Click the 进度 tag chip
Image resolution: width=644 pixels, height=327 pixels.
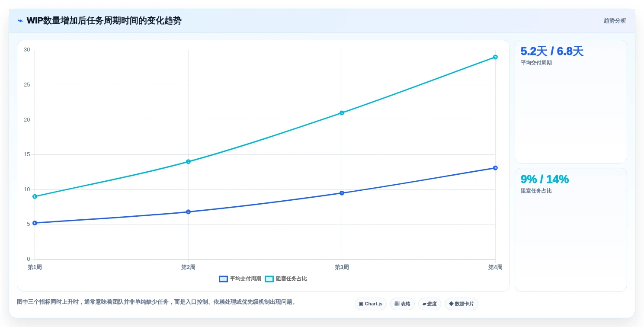(x=429, y=304)
